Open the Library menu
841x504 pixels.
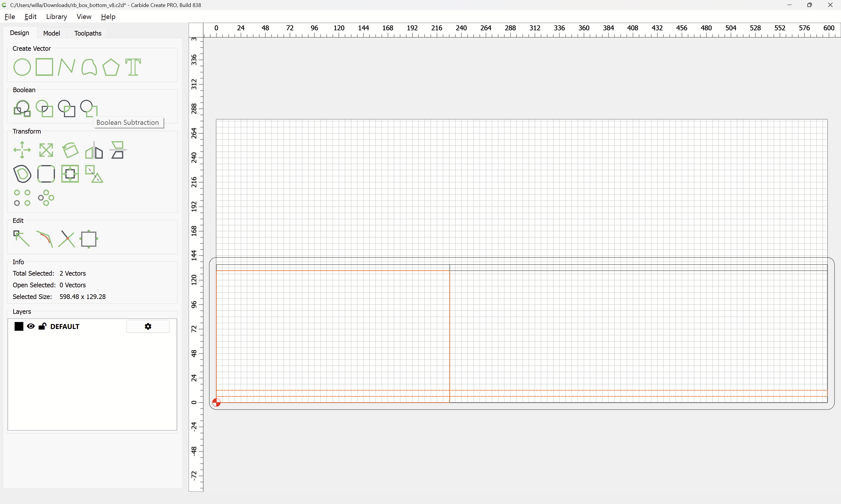click(x=56, y=17)
